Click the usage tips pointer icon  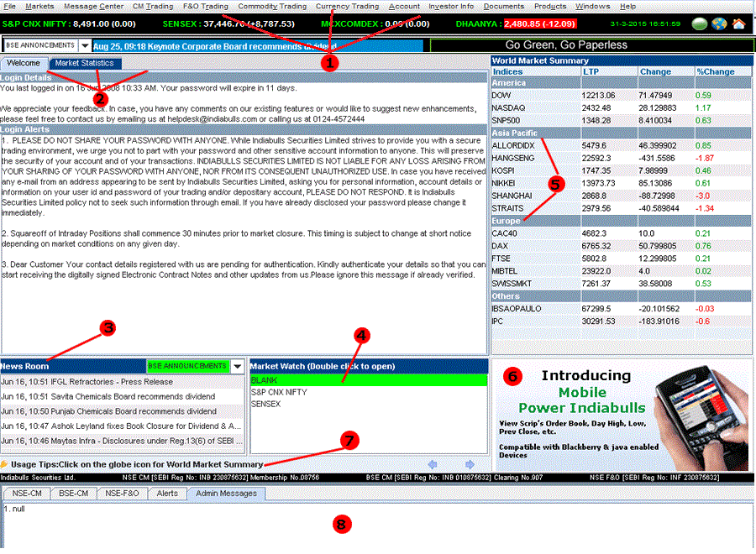pyautogui.click(x=5, y=464)
